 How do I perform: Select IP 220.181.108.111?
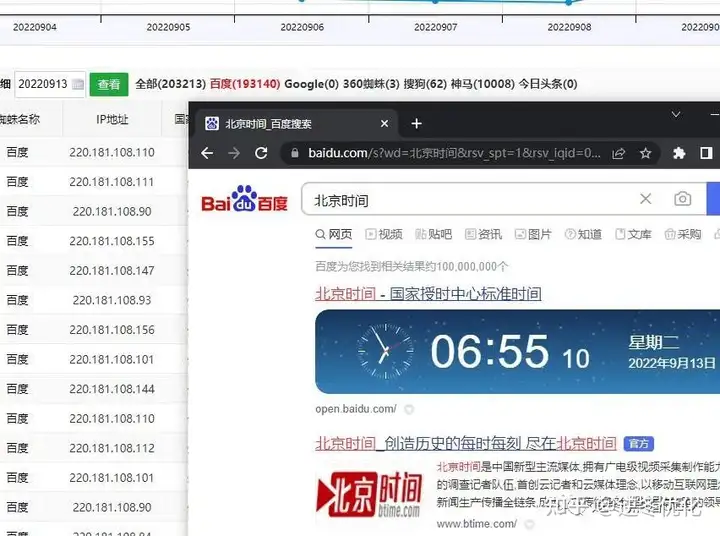112,182
